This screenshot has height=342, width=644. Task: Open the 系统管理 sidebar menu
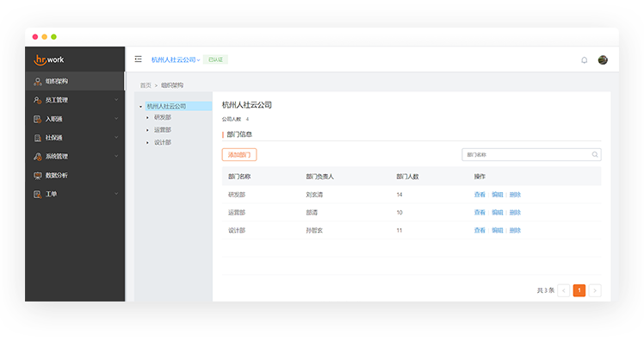[75, 157]
